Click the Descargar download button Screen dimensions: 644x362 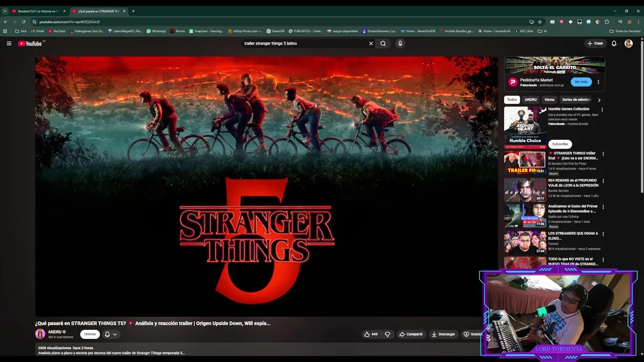443,334
